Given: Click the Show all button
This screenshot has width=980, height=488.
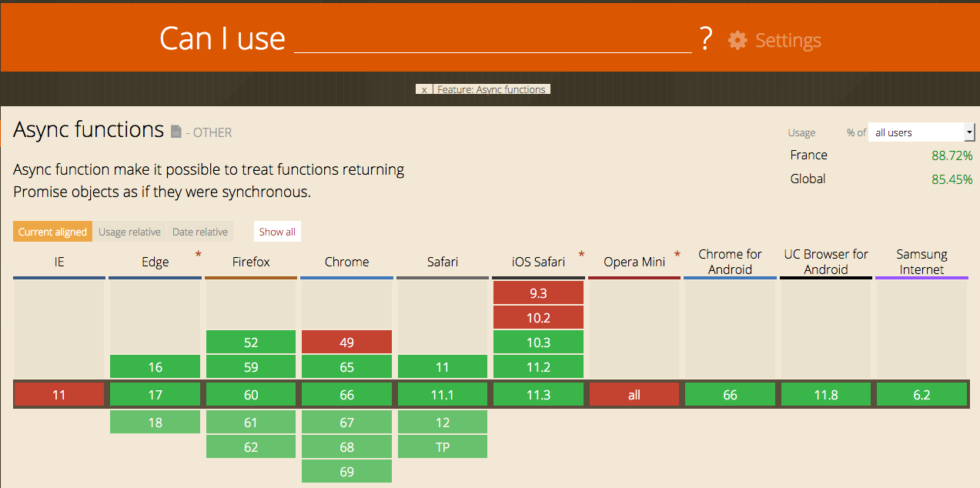Looking at the screenshot, I should [x=277, y=232].
